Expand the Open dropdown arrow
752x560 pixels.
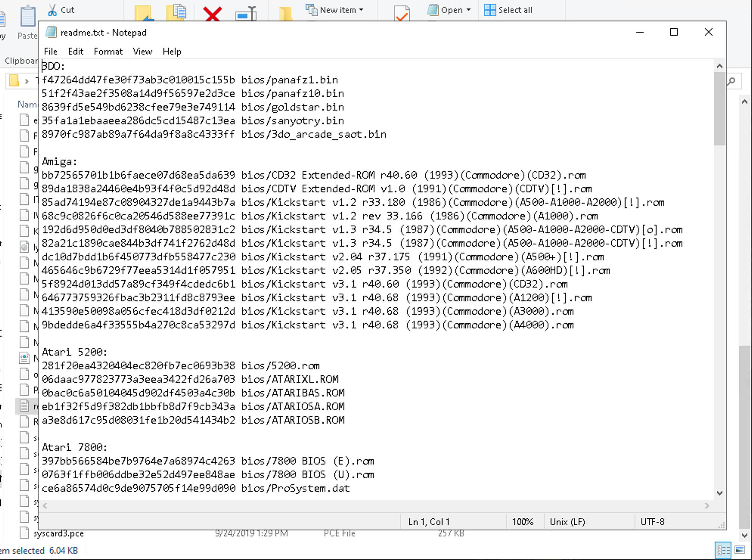tap(469, 10)
